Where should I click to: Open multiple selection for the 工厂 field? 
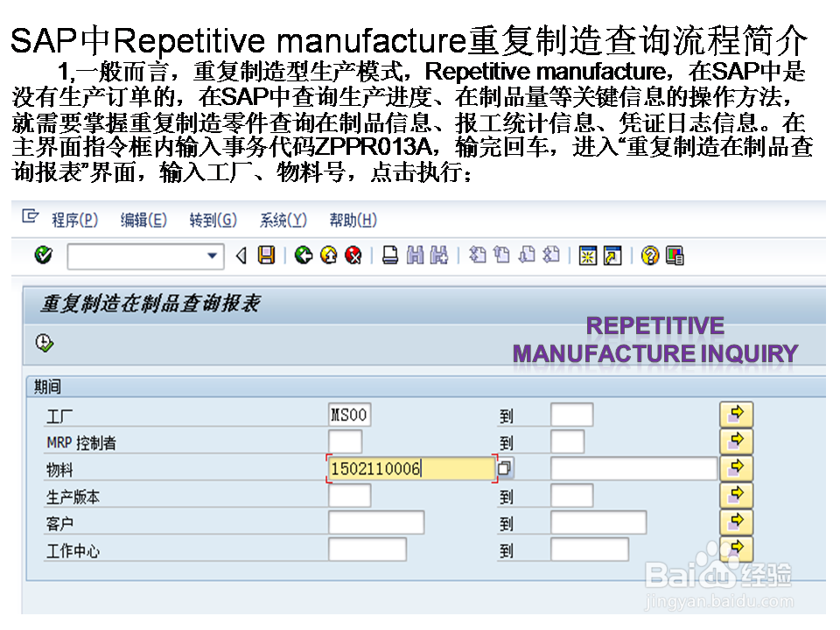click(x=736, y=414)
